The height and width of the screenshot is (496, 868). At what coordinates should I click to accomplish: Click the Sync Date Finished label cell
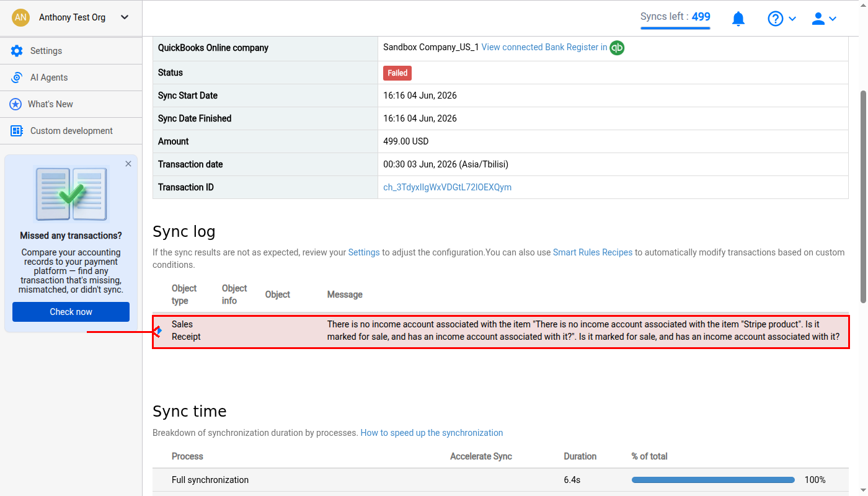click(265, 118)
